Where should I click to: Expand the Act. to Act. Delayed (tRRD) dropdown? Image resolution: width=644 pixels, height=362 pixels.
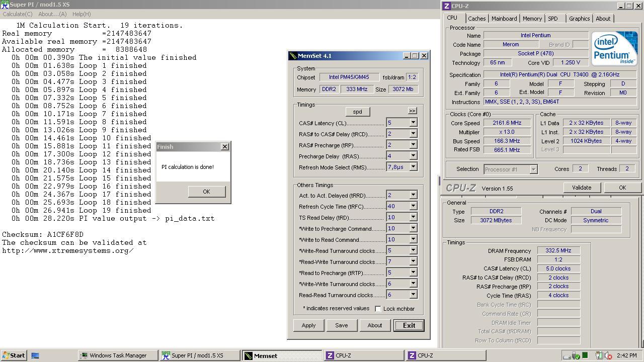(413, 195)
